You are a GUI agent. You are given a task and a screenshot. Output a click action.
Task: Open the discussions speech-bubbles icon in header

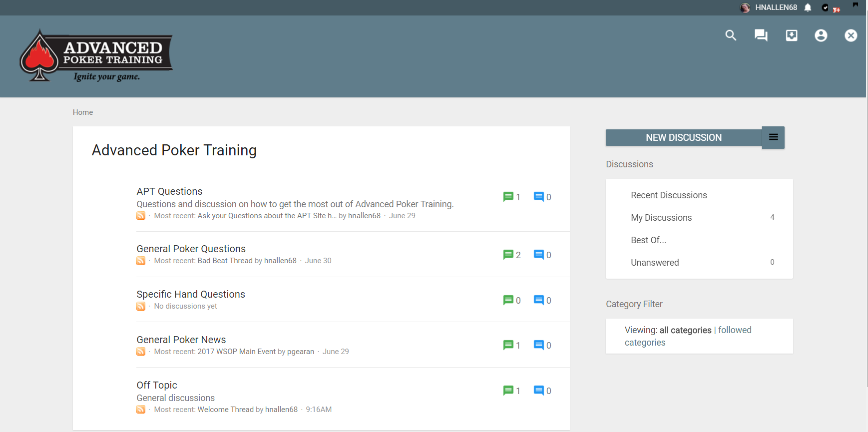click(x=761, y=35)
